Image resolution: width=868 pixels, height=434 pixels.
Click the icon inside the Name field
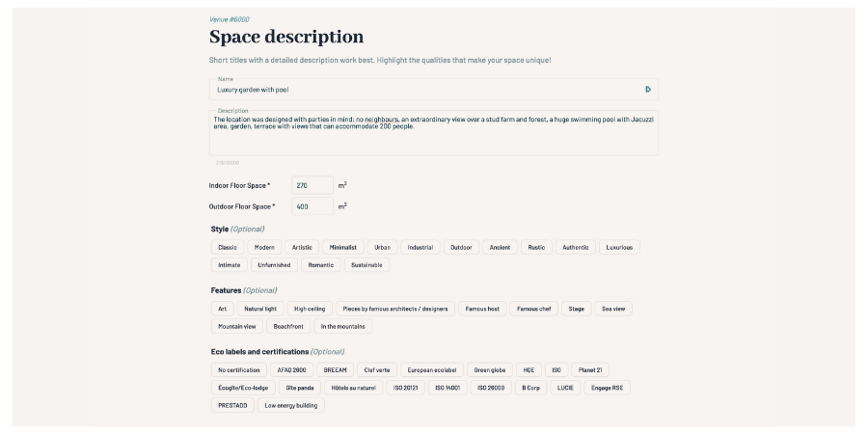point(648,90)
